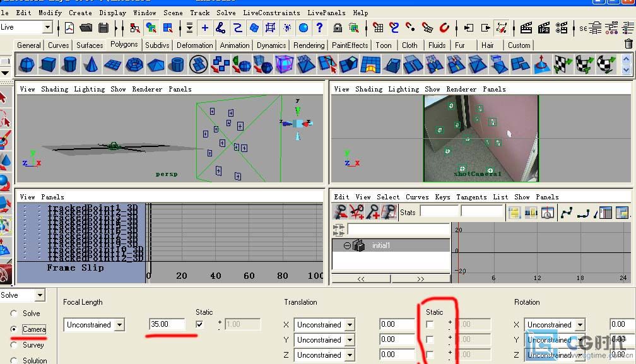The width and height of the screenshot is (636, 364).
Task: Check the Translation Z Static checkbox
Action: point(430,355)
